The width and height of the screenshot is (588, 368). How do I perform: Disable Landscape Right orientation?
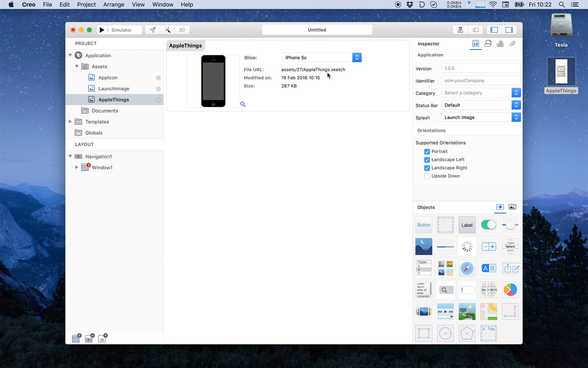[x=427, y=168]
